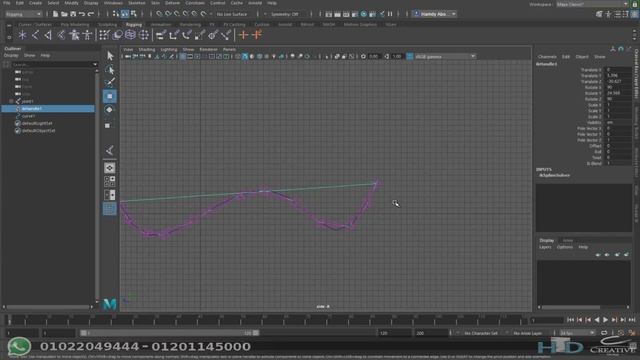Click the Play forwards button

(x=606, y=320)
